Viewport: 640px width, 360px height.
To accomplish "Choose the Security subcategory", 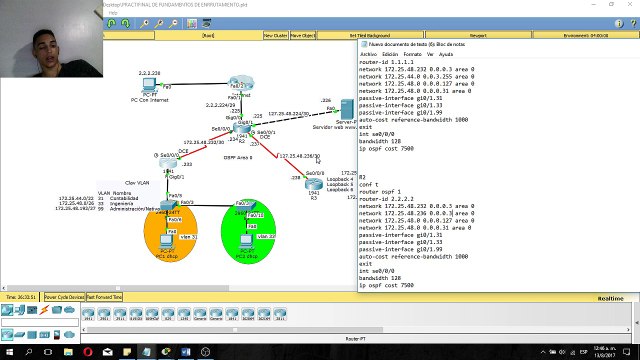I will pos(57,335).
